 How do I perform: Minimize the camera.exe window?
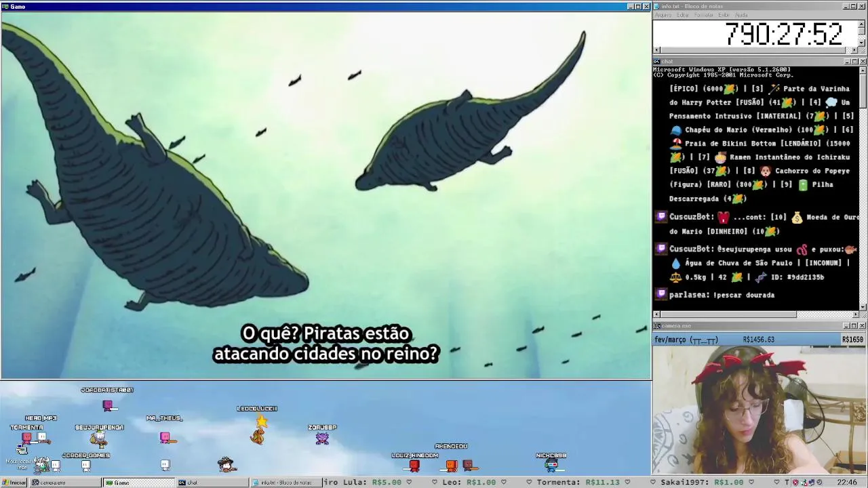coord(847,326)
